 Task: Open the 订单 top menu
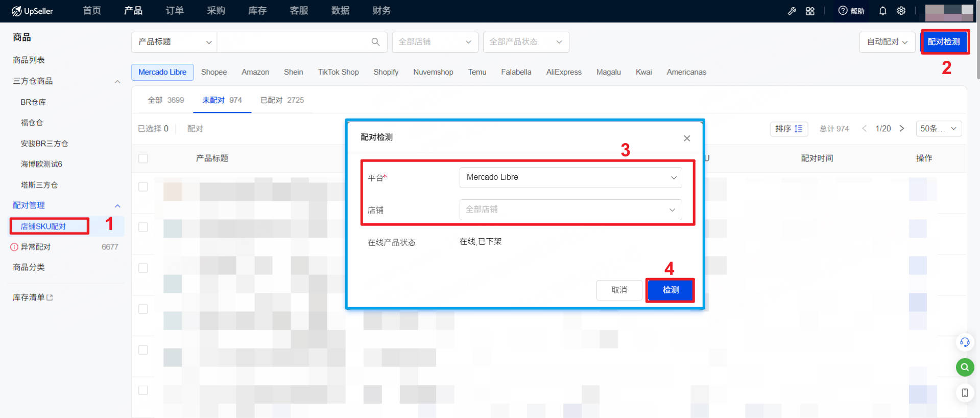[175, 11]
